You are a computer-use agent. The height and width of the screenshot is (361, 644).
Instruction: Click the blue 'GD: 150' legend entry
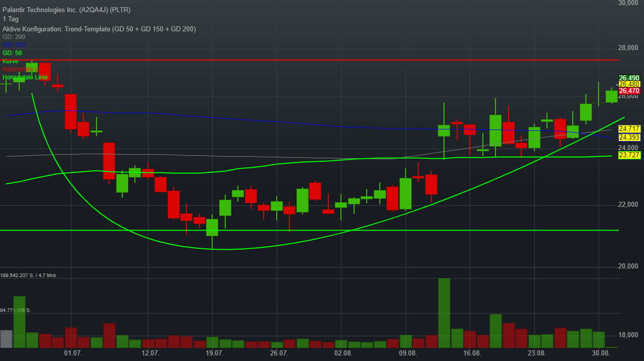(14, 45)
